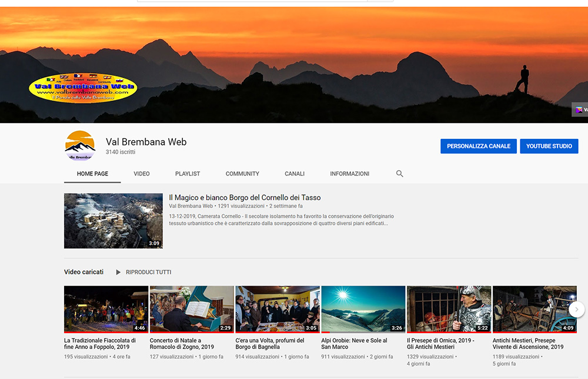Click the 911 visualizzazioni text
Viewport: 588px width, 379px height.
[x=343, y=357]
